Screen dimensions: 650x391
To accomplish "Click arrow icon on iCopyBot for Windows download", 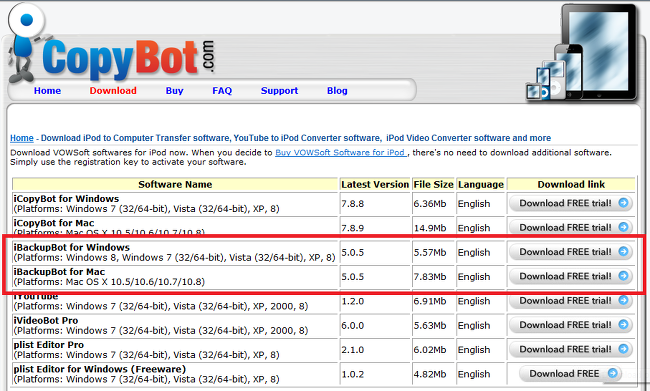I will (x=623, y=203).
